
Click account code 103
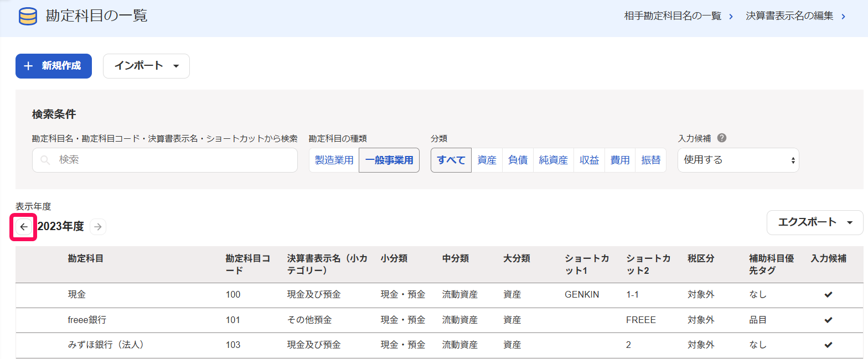[233, 345]
